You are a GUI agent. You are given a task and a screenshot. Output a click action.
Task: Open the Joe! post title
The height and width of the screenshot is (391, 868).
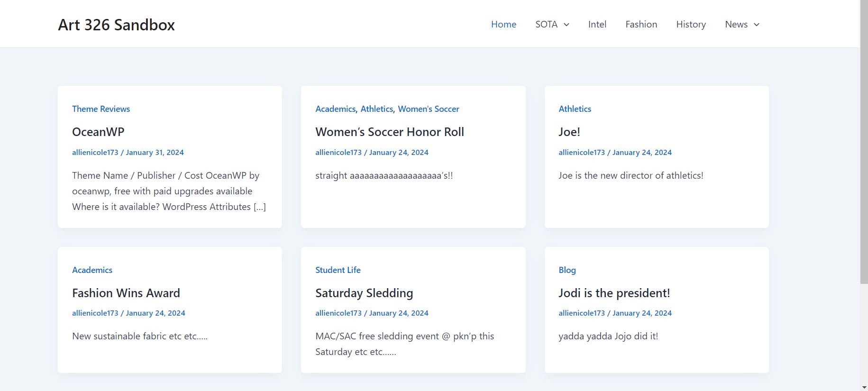(x=569, y=132)
